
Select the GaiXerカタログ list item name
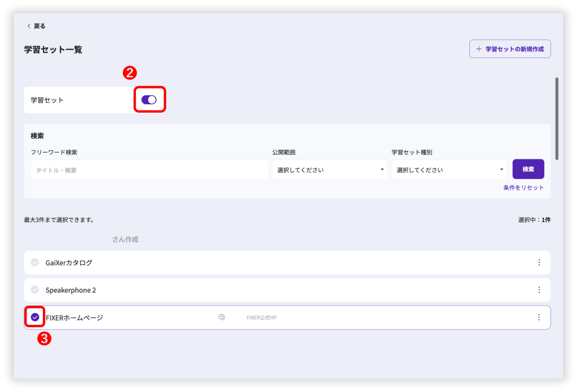[x=69, y=262]
